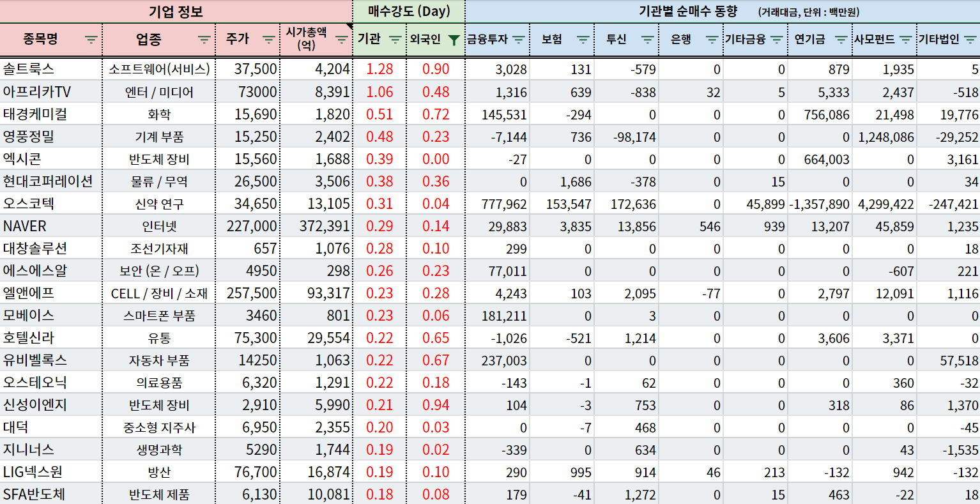The image size is (980, 504).
Task: Select the 기업 정보 header cell
Action: pyautogui.click(x=176, y=11)
